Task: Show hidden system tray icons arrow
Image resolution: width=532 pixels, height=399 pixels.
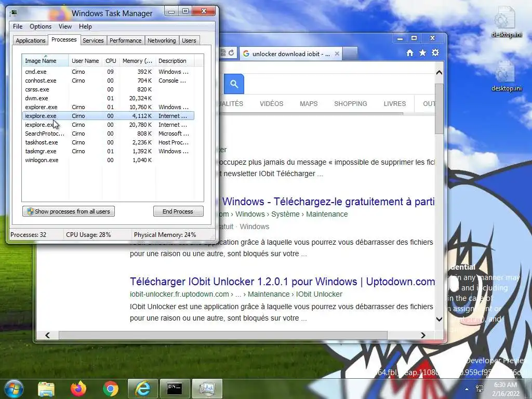Action: (x=467, y=389)
